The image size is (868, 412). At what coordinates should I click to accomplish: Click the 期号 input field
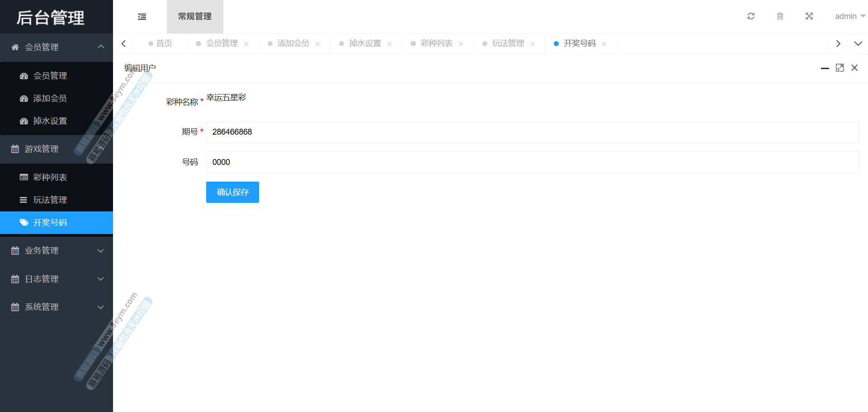(x=532, y=132)
